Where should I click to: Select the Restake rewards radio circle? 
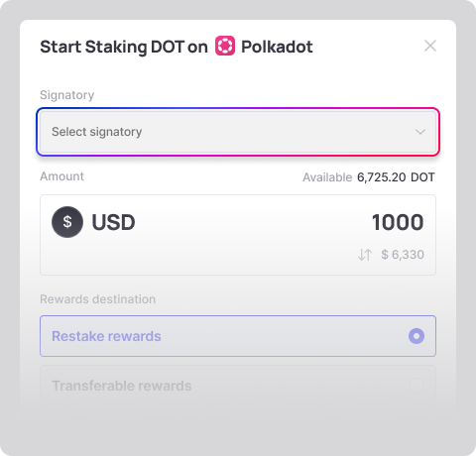pyautogui.click(x=416, y=336)
